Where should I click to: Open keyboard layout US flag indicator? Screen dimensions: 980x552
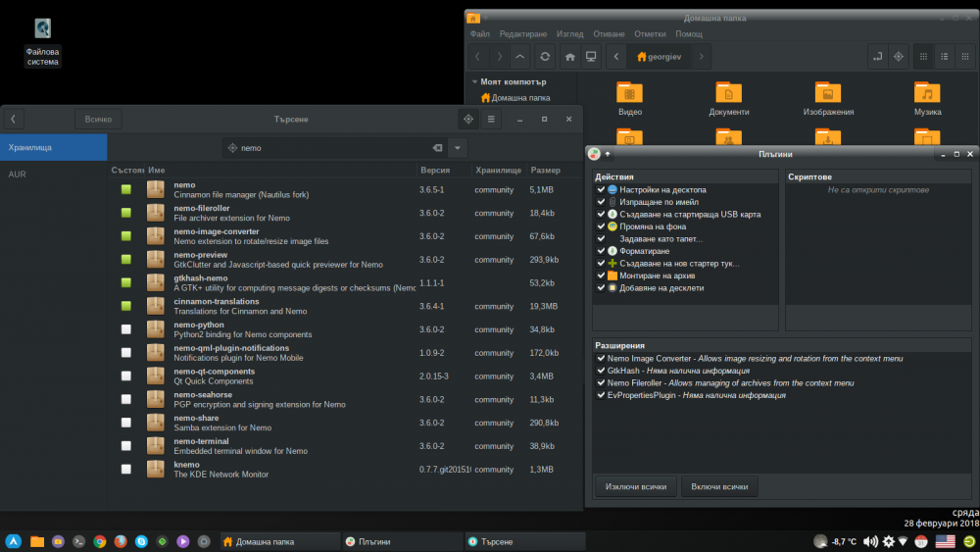point(945,541)
